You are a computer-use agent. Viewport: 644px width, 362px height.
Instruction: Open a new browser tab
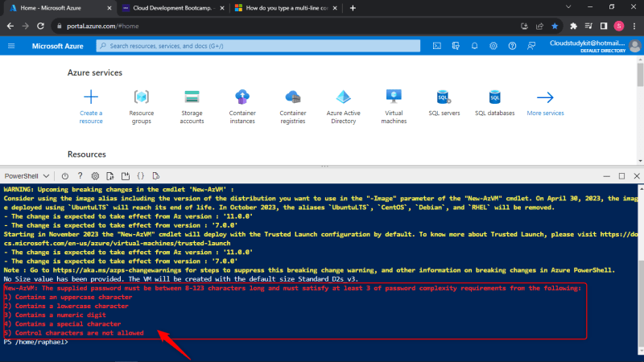[x=353, y=8]
